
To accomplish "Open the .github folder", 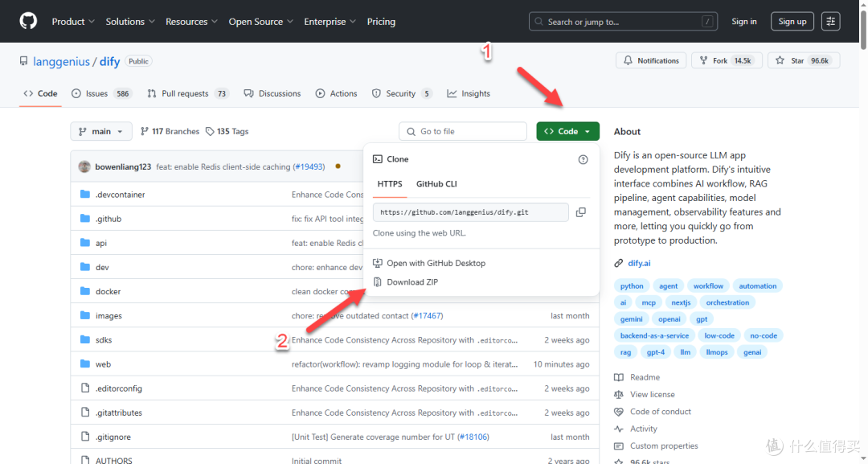I will coord(108,219).
